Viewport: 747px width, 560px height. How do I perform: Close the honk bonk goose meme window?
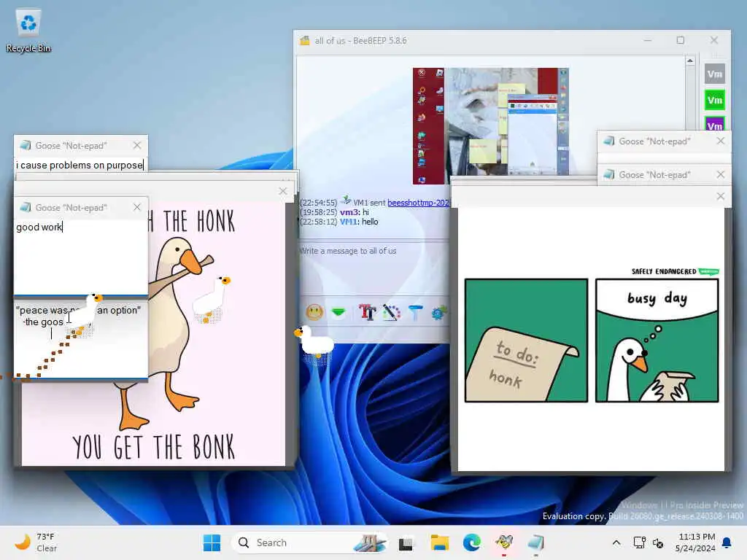pyautogui.click(x=283, y=191)
